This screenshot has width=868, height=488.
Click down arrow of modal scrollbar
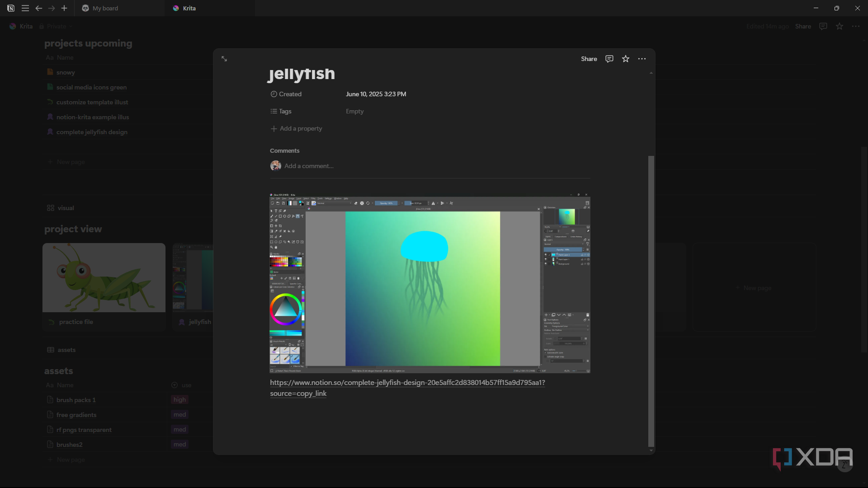[651, 450]
